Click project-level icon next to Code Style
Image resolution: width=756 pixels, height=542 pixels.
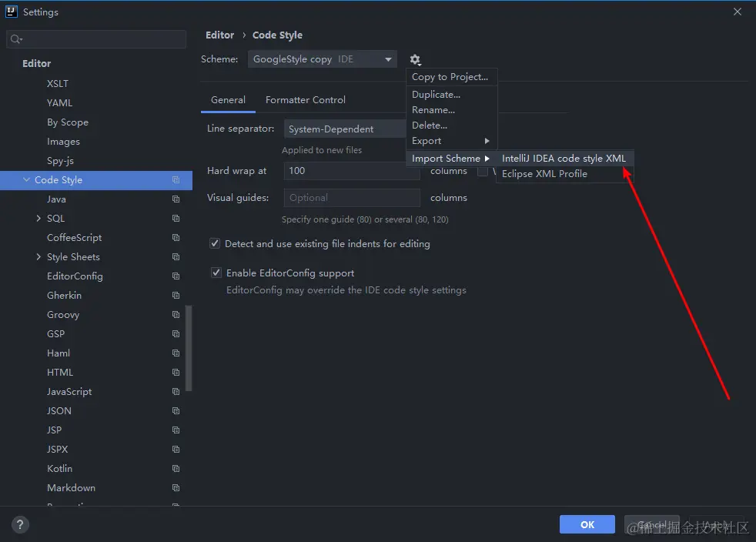(x=176, y=180)
